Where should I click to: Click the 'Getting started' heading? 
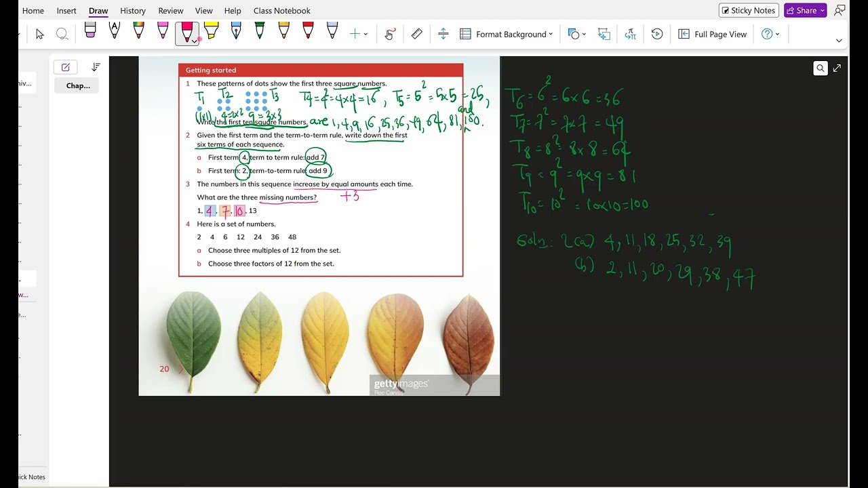[211, 70]
